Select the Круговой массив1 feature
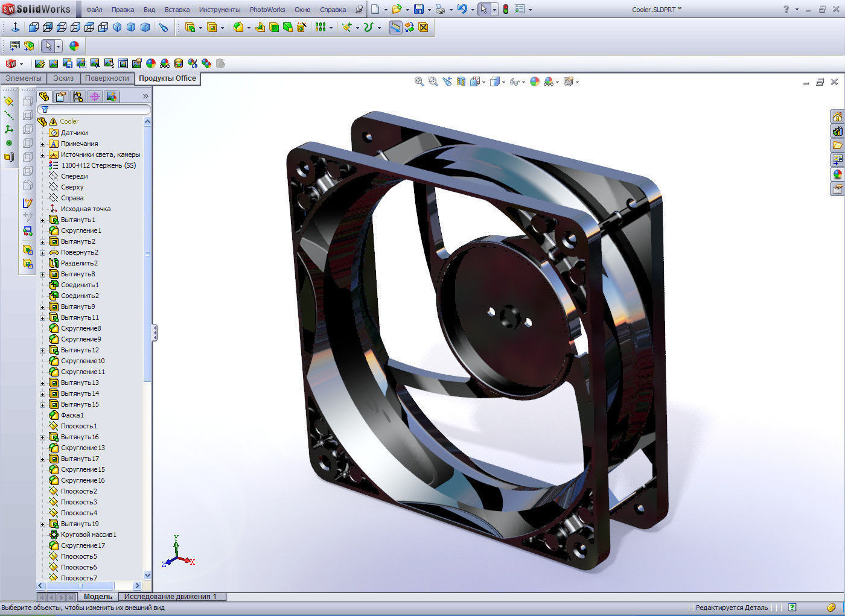Viewport: 845px width, 616px height. [88, 535]
